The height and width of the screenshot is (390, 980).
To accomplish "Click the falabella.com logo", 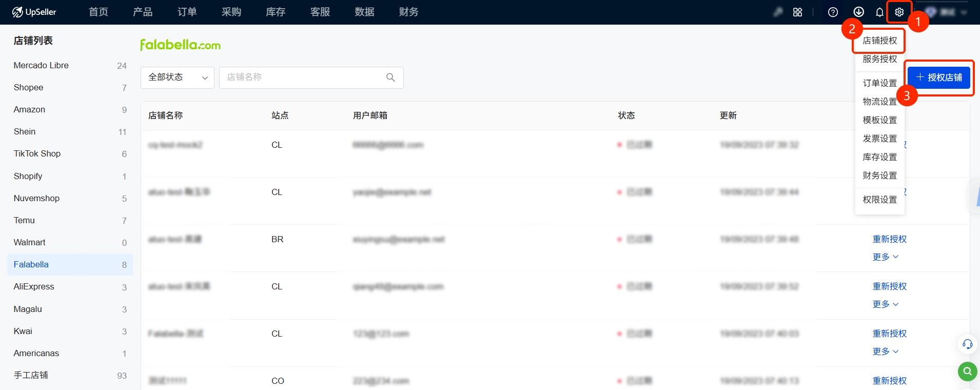I will 181,45.
